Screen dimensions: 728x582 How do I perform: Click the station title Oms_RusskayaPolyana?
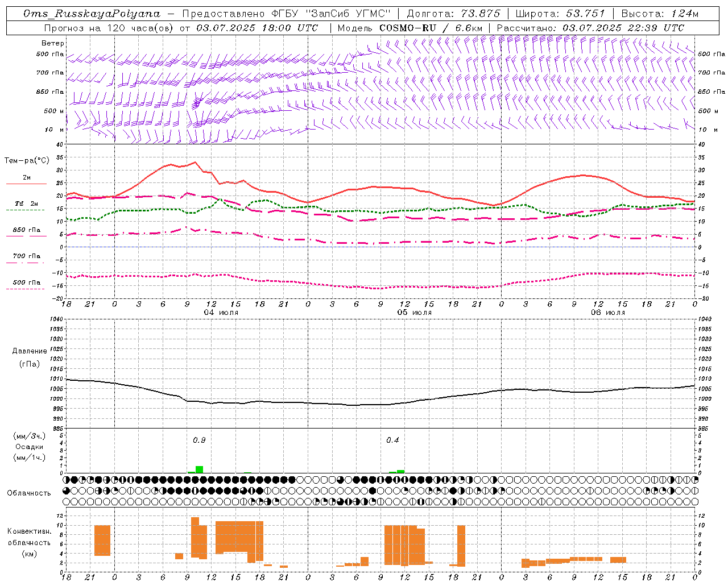(92, 14)
